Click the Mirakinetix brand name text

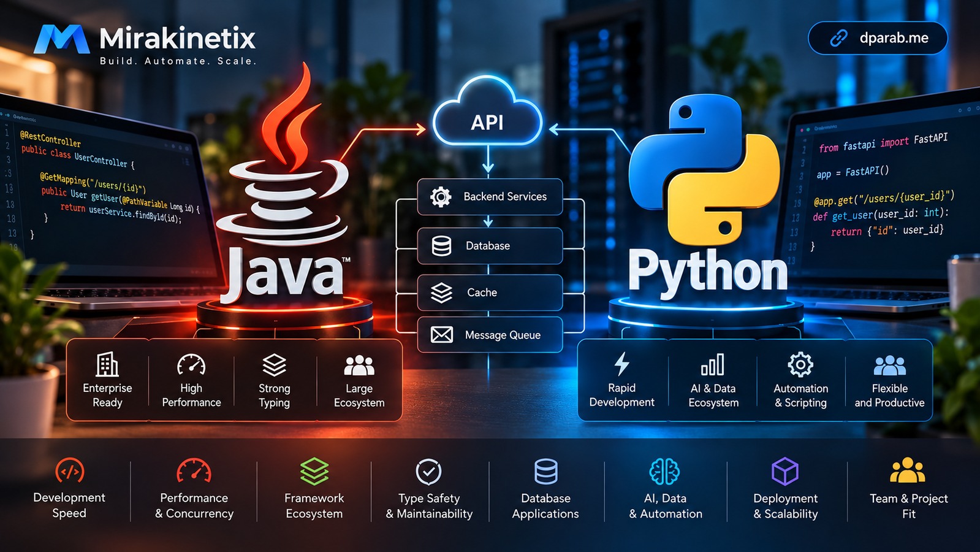click(x=178, y=38)
